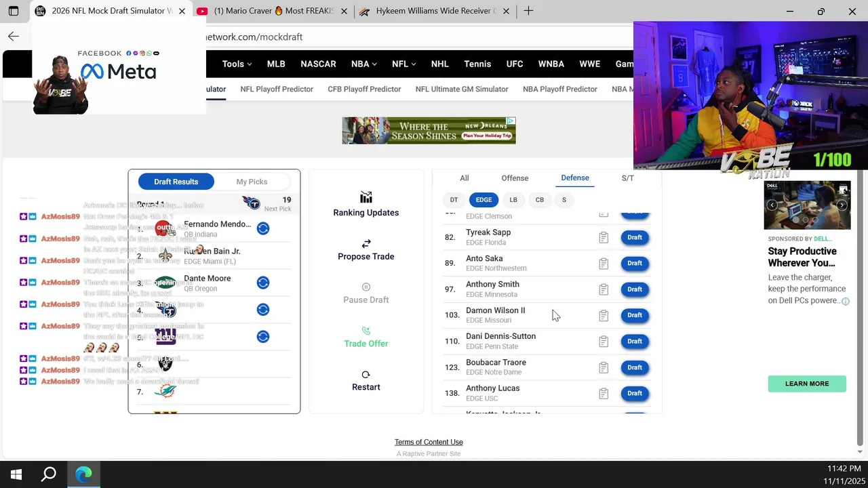This screenshot has width=868, height=488.
Task: Select the All players tab
Action: pyautogui.click(x=465, y=178)
